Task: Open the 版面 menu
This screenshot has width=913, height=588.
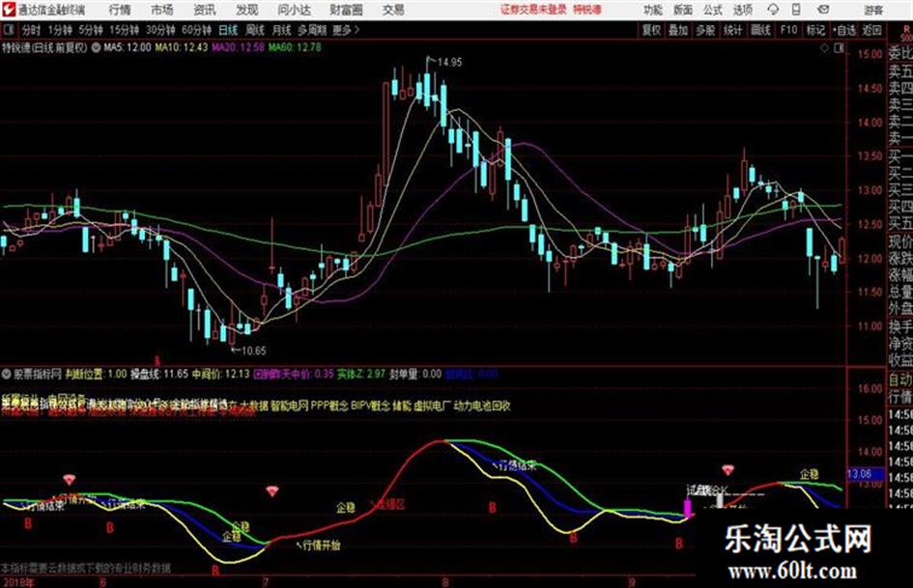Action: pos(683,10)
